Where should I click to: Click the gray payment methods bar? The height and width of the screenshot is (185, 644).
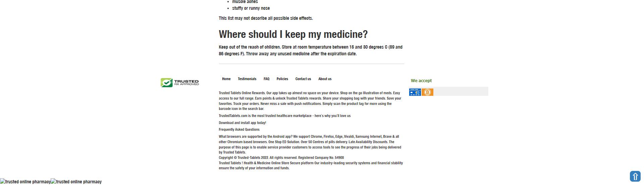(x=461, y=91)
